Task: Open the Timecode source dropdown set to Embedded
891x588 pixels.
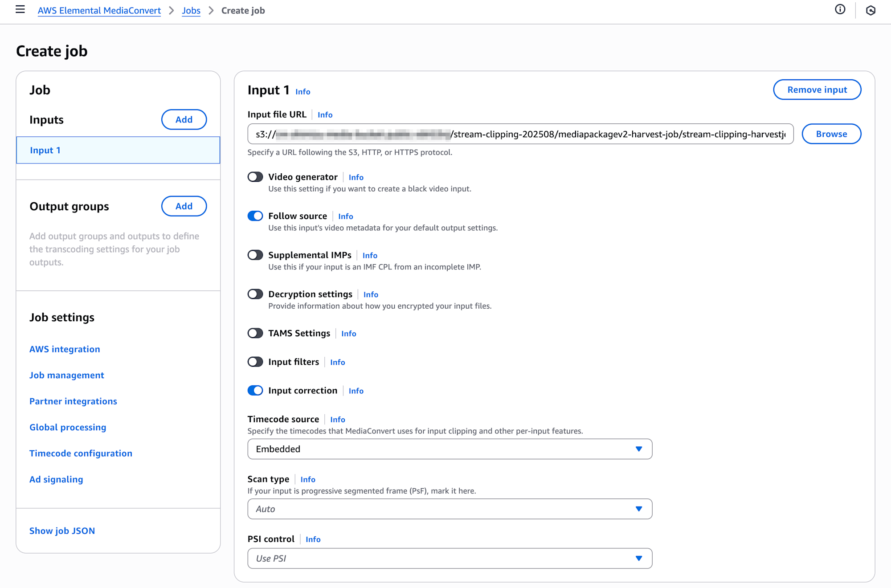Action: (x=450, y=449)
